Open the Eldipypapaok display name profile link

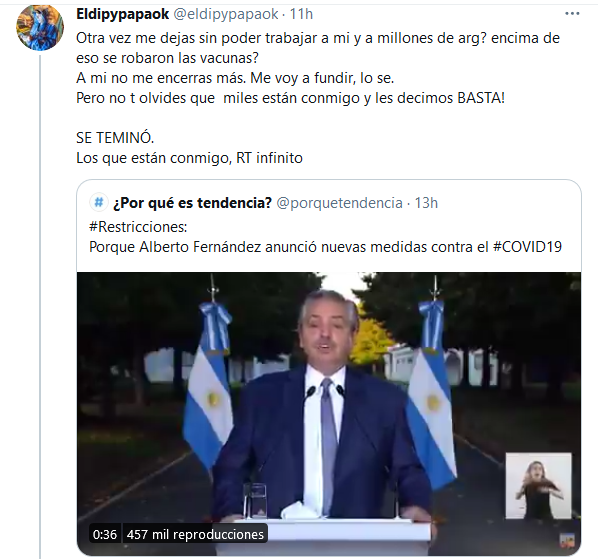pyautogui.click(x=122, y=14)
